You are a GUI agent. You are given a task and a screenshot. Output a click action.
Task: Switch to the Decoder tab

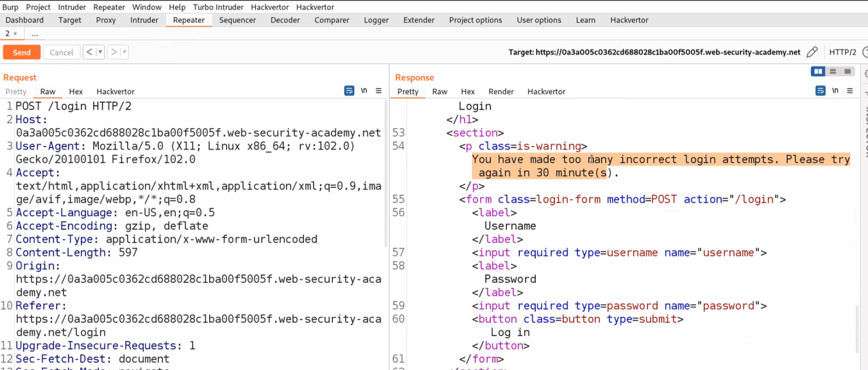[x=285, y=20]
